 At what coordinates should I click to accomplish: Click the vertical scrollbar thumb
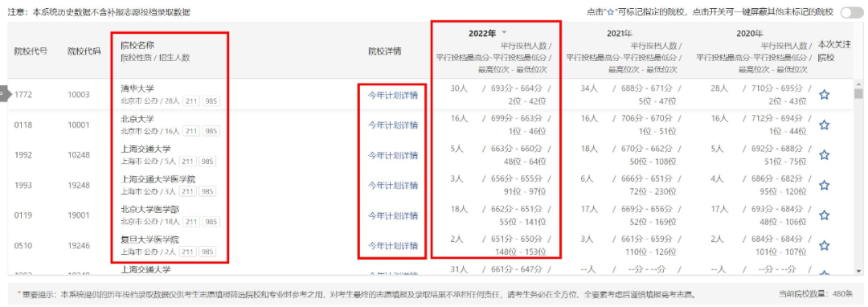(858, 93)
